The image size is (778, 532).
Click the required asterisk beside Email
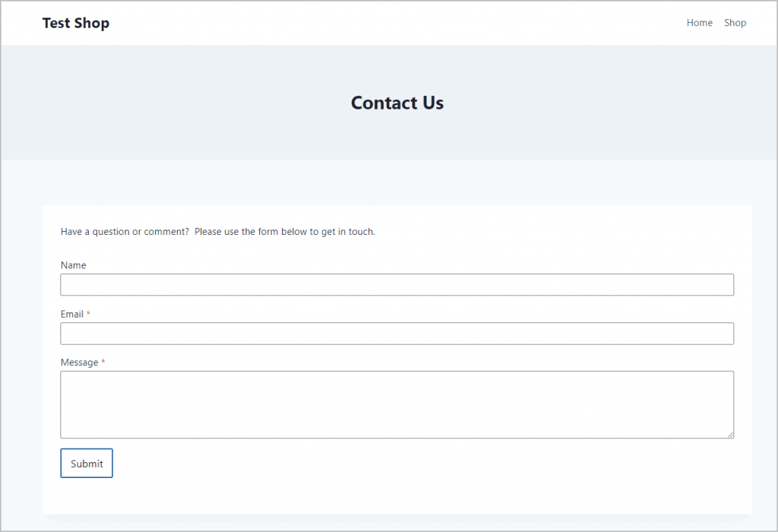88,313
